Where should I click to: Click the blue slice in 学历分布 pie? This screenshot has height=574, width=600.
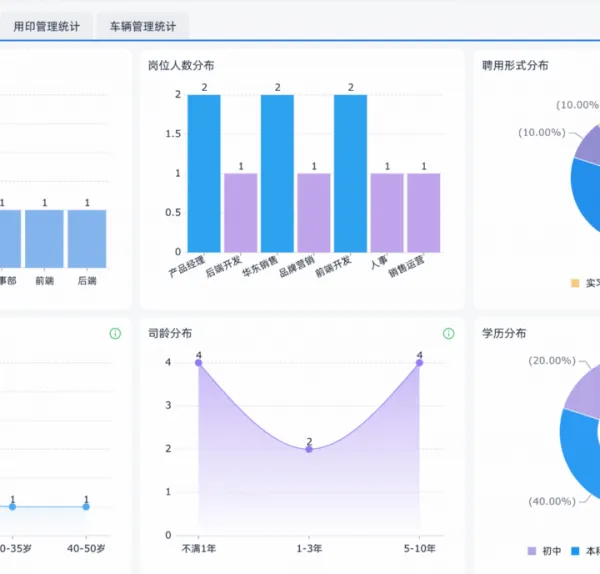(578, 453)
